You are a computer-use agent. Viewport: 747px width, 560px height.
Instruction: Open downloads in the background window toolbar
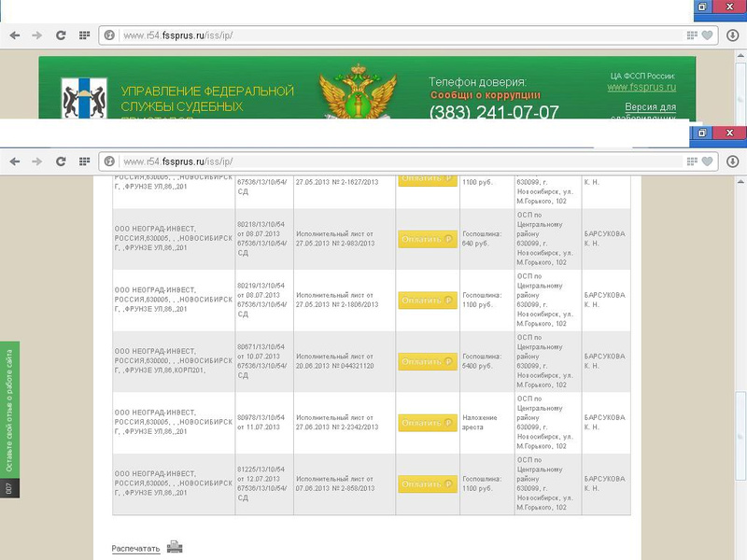(733, 35)
